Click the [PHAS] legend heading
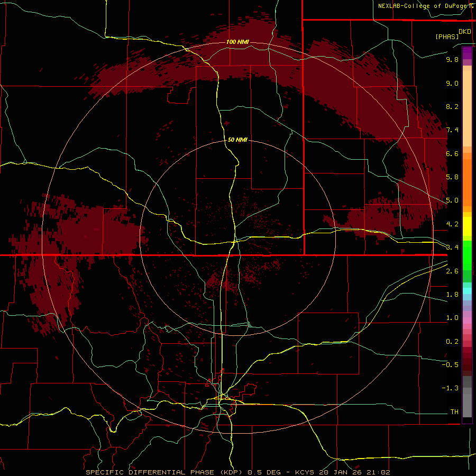 [x=447, y=36]
